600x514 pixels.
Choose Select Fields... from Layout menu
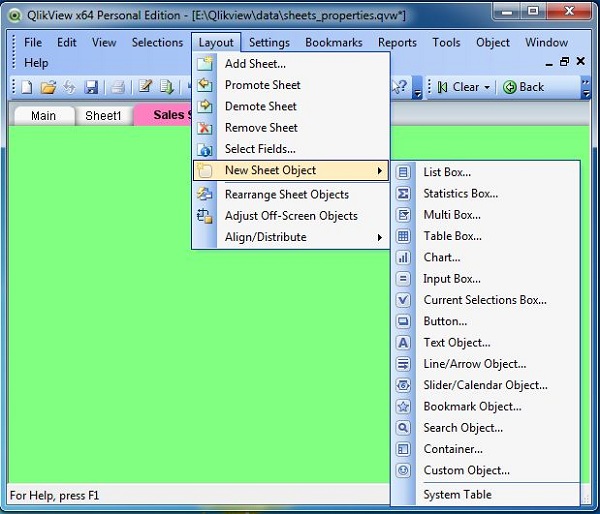tap(291, 149)
